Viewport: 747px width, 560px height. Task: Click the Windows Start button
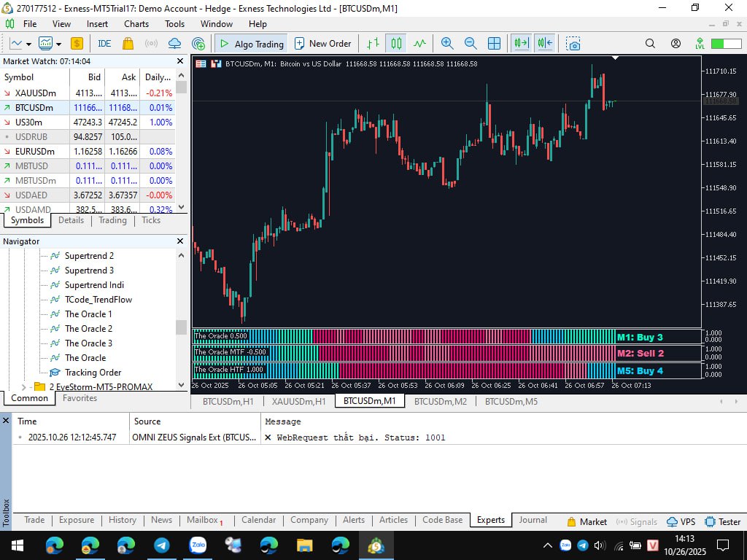point(18,545)
